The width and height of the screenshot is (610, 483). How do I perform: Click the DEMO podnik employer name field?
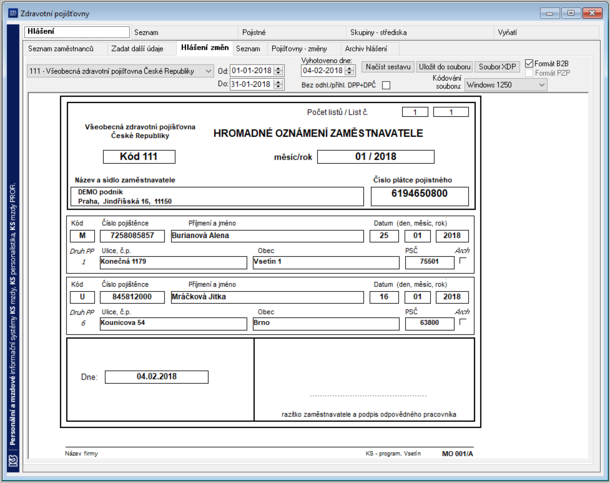217,196
